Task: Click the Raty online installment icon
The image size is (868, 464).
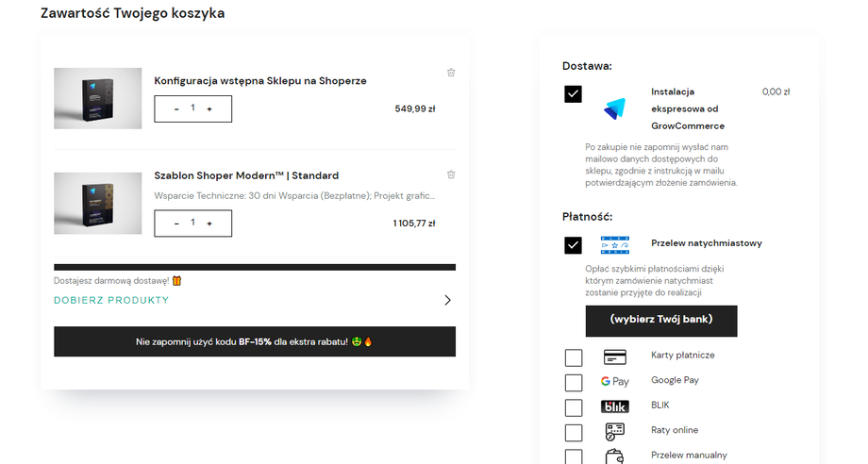Action: click(615, 431)
